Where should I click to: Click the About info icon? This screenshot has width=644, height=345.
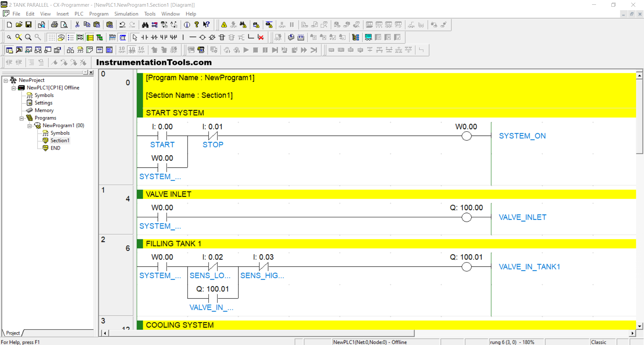pos(187,24)
